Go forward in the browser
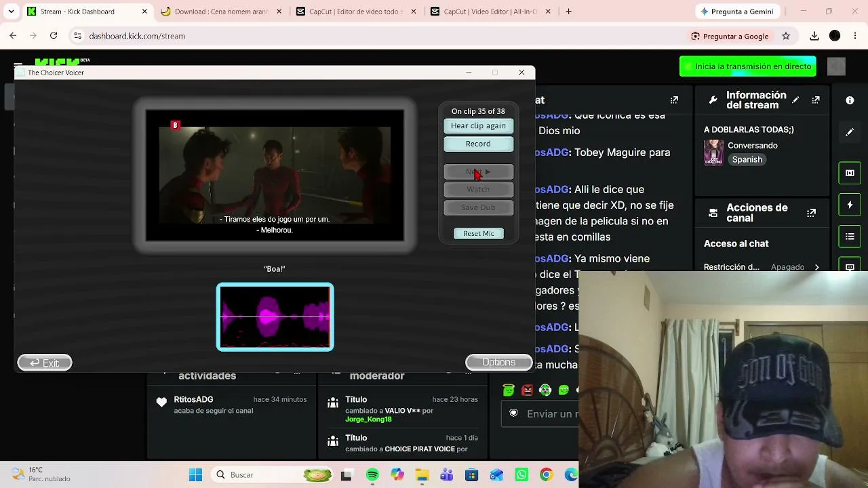The image size is (868, 488). (x=33, y=36)
